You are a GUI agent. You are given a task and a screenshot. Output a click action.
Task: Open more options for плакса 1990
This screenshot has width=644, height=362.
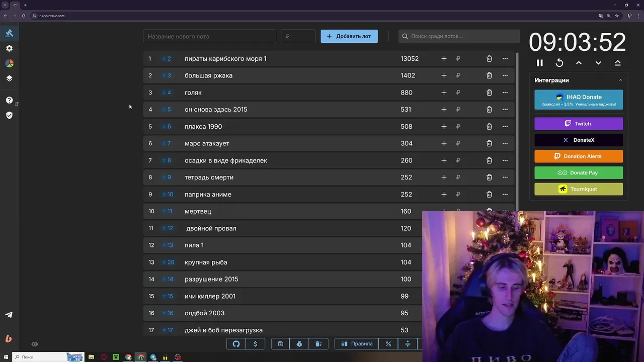(x=505, y=127)
